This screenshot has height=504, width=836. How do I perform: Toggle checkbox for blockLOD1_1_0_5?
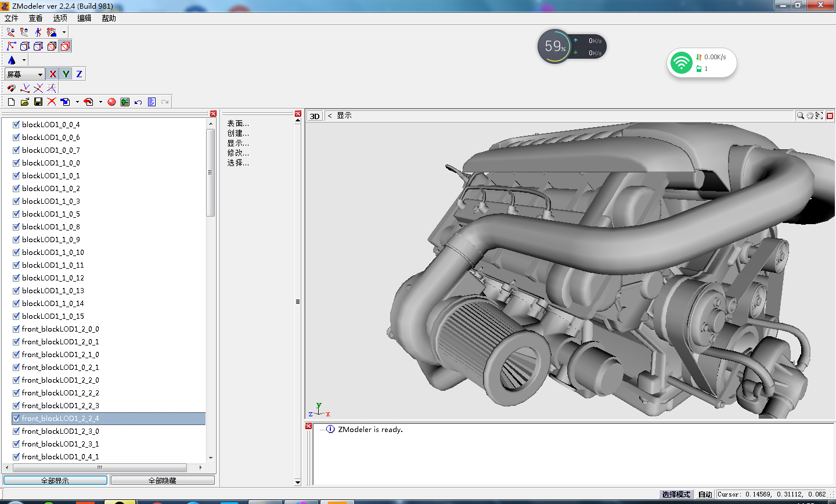pyautogui.click(x=16, y=214)
